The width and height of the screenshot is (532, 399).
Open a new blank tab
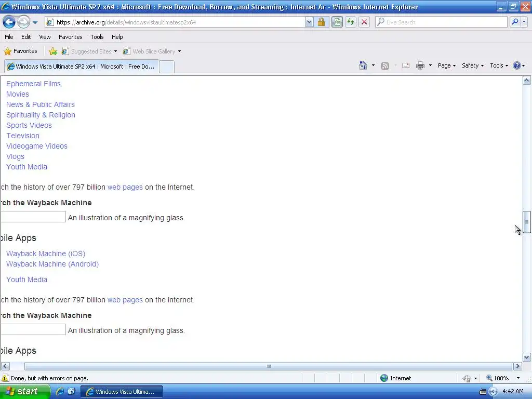tap(167, 67)
